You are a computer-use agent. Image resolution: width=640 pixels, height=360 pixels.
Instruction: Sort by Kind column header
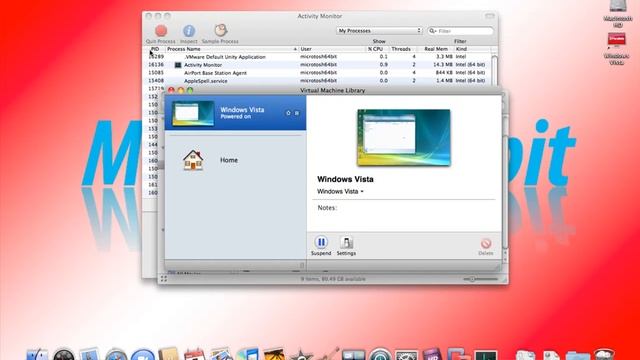click(472, 49)
